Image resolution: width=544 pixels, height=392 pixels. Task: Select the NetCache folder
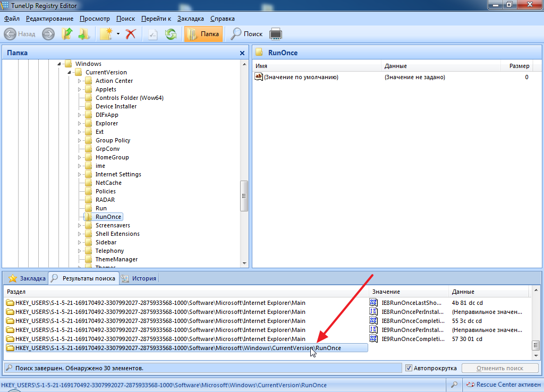[x=108, y=183]
